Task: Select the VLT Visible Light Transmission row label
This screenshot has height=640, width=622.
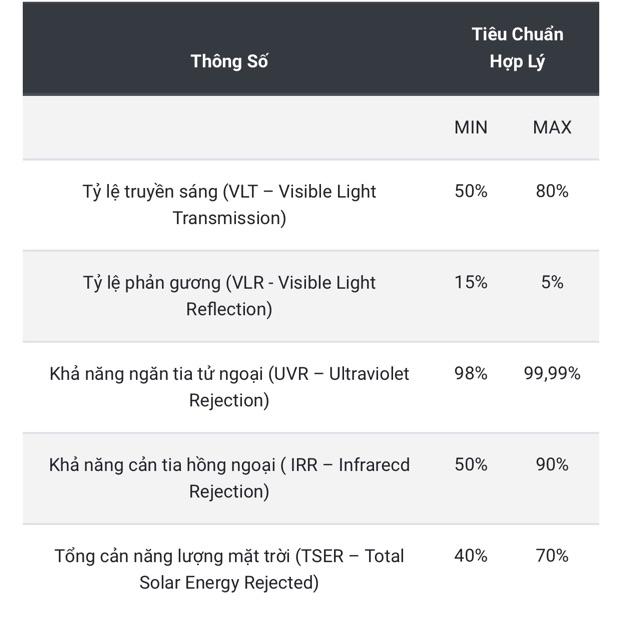Action: pyautogui.click(x=229, y=205)
